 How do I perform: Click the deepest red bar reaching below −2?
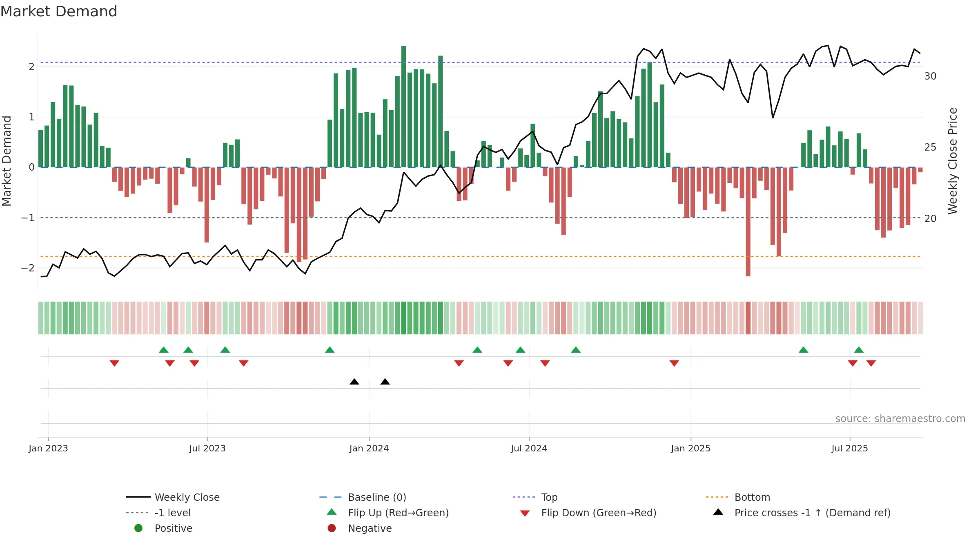[x=748, y=222]
